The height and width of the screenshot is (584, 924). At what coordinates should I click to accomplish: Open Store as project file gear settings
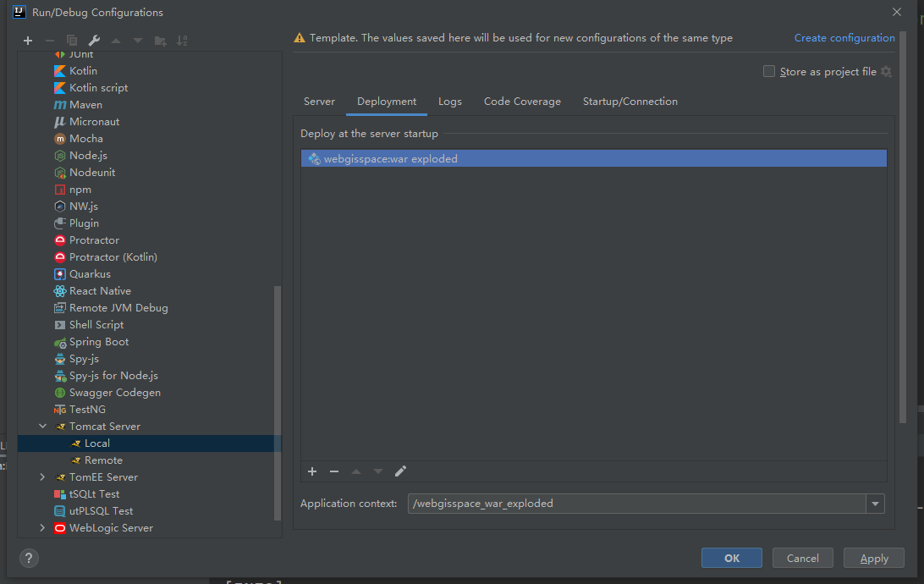point(886,71)
